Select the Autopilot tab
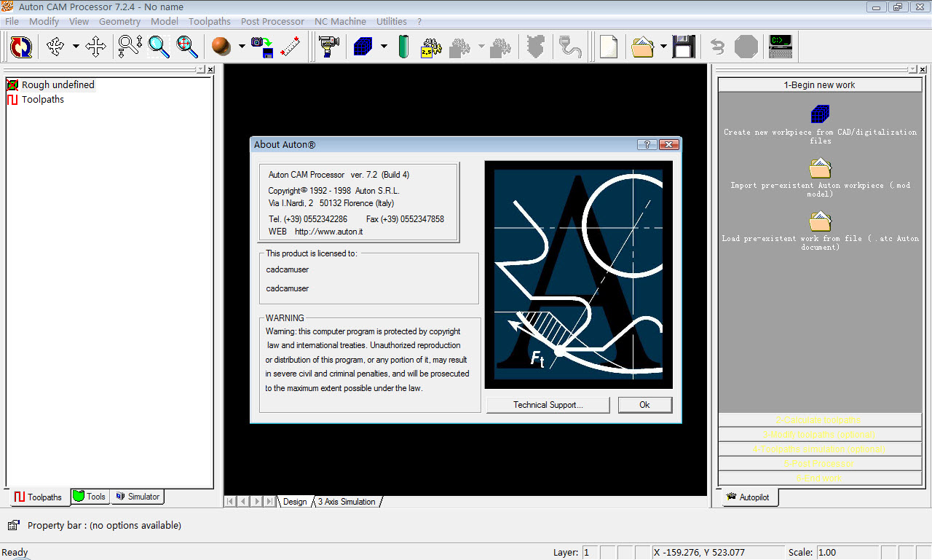932x560 pixels. coord(749,497)
